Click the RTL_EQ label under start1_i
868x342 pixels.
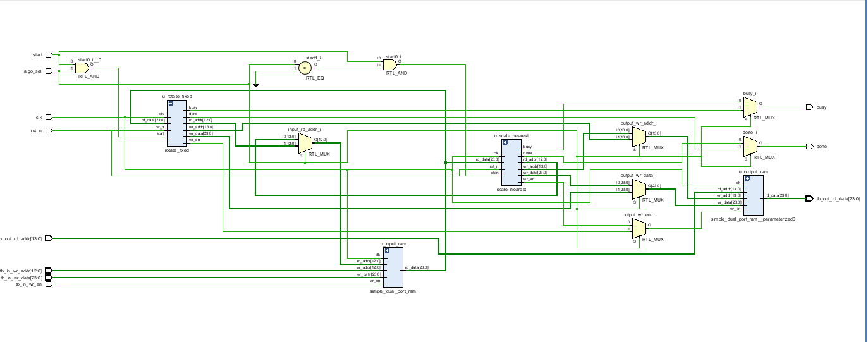click(x=314, y=78)
